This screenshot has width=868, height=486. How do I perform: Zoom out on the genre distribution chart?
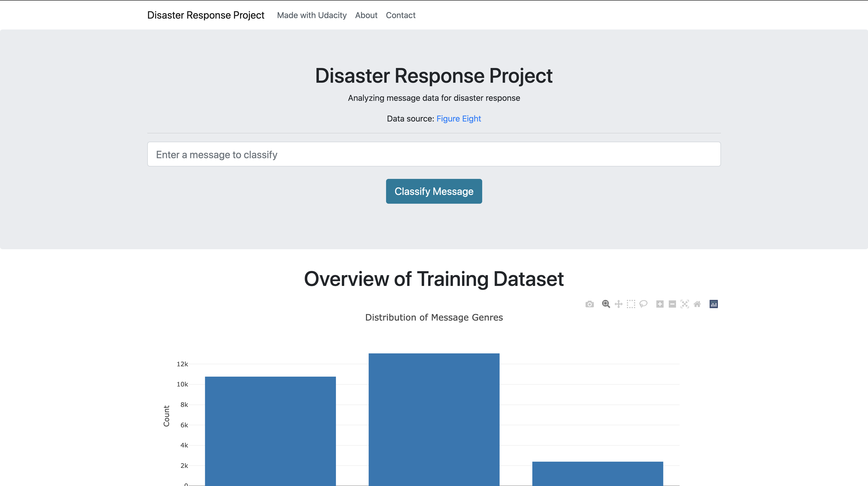(672, 304)
